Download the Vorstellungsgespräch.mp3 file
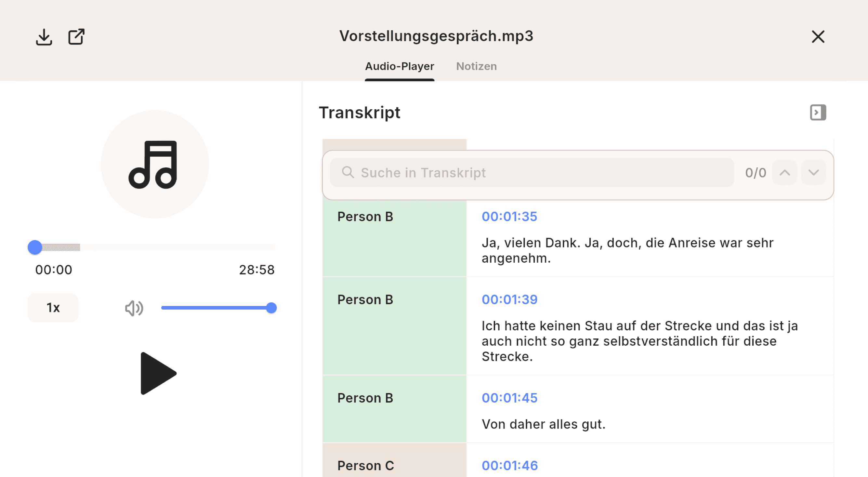The width and height of the screenshot is (868, 477). point(44,37)
